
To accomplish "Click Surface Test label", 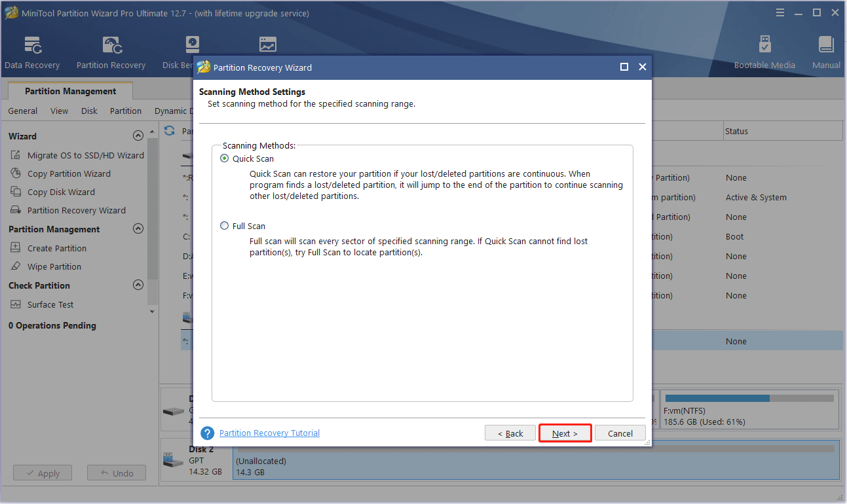I will coord(50,304).
